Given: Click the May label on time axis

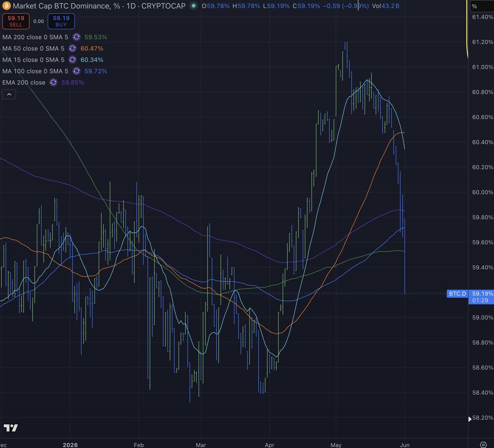Looking at the screenshot, I should tap(336, 444).
